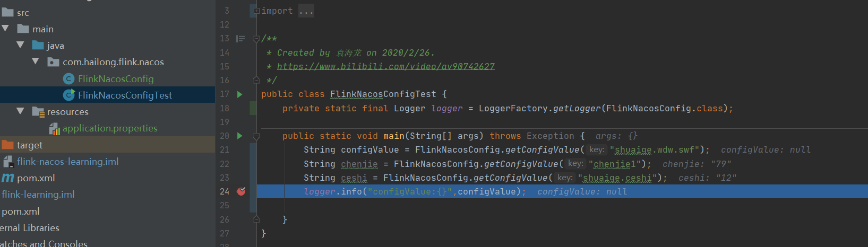Image resolution: width=868 pixels, height=247 pixels.
Task: Collapse the main folder tree arrow
Action: (x=5, y=29)
